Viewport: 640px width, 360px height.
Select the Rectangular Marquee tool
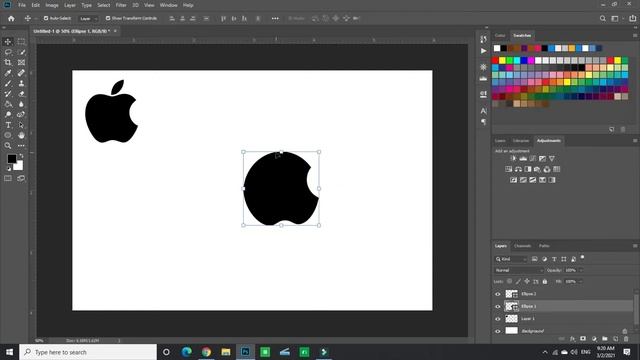pyautogui.click(x=21, y=42)
